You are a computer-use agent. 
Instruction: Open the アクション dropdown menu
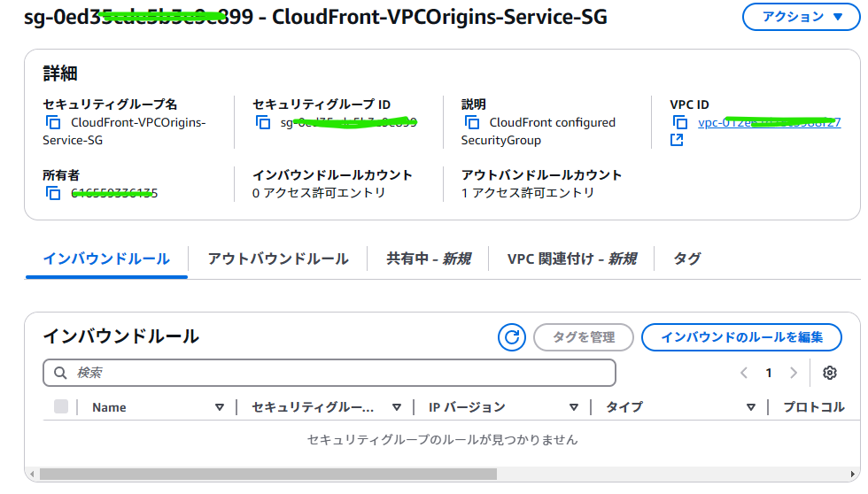point(801,17)
